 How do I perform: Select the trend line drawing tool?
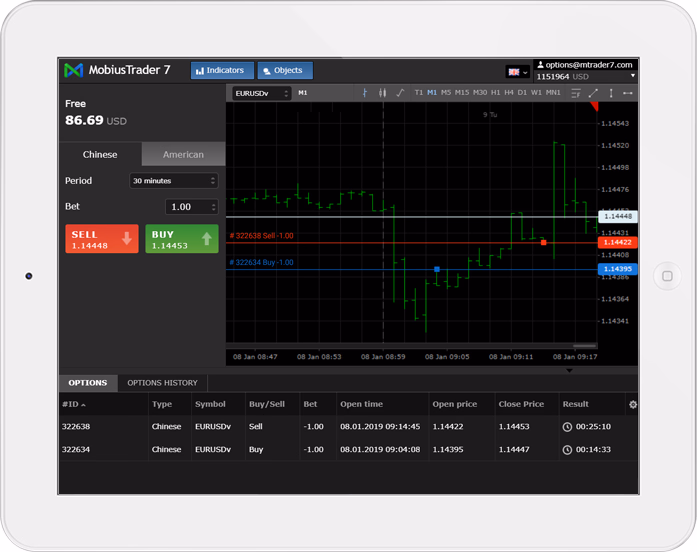(x=593, y=93)
